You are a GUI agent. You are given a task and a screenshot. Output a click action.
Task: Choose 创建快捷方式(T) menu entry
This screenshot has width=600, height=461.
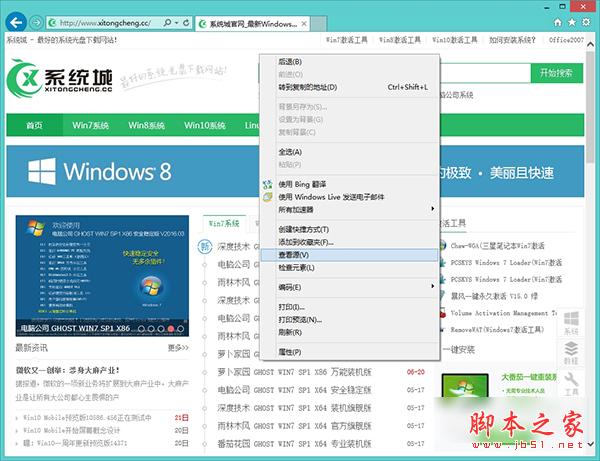[x=349, y=230]
